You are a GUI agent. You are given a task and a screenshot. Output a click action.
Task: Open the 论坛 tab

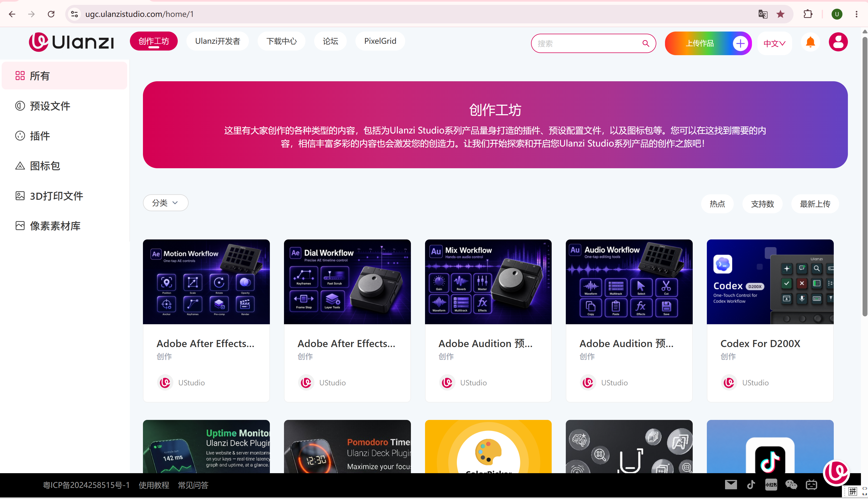[x=330, y=41]
